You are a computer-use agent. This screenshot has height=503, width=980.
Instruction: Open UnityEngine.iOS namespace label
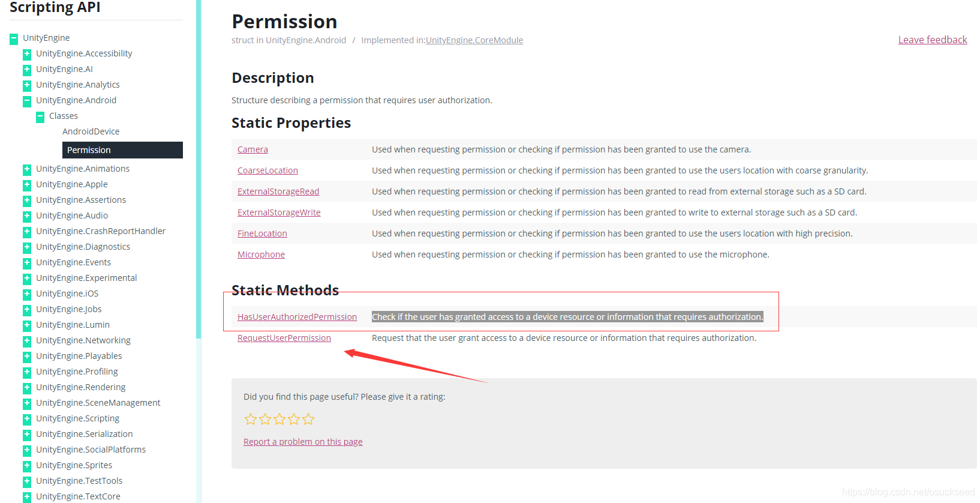click(x=67, y=294)
